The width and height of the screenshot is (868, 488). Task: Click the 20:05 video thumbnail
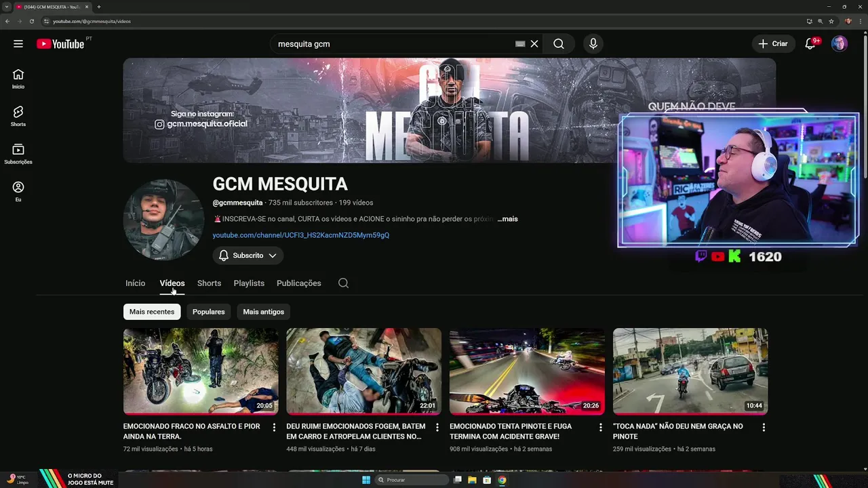coord(201,371)
